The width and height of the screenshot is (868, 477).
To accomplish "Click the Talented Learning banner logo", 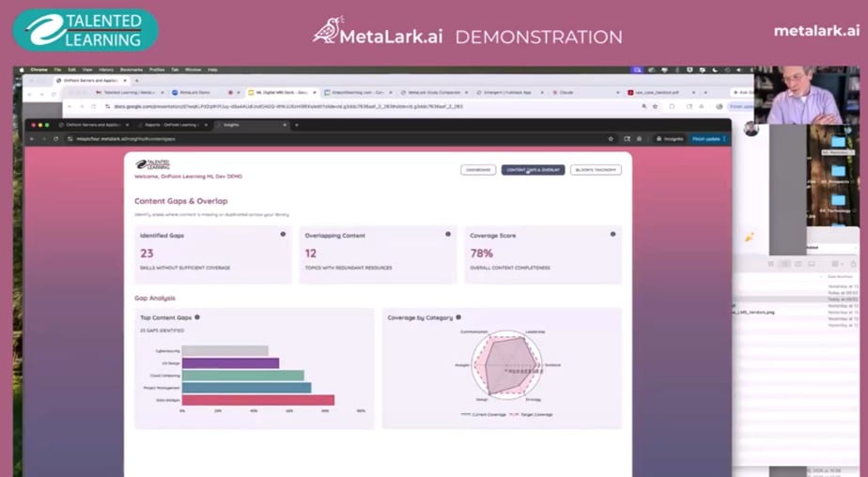I will [x=85, y=30].
